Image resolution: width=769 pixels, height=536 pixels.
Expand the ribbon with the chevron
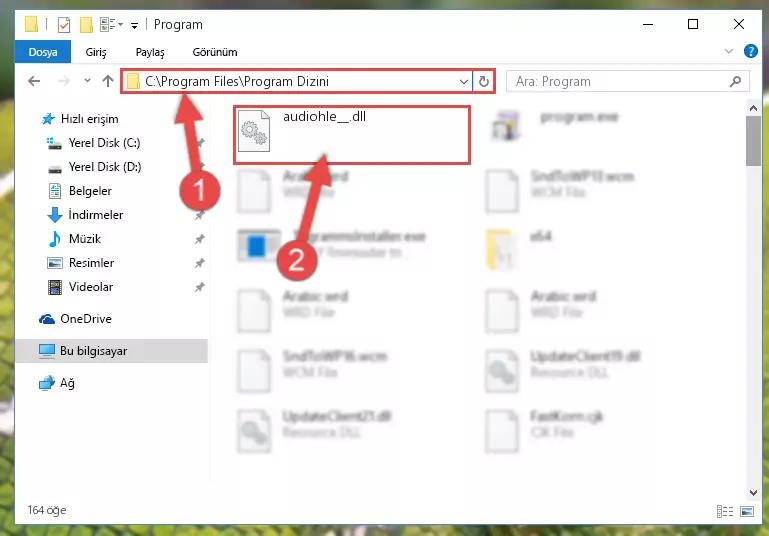[729, 51]
